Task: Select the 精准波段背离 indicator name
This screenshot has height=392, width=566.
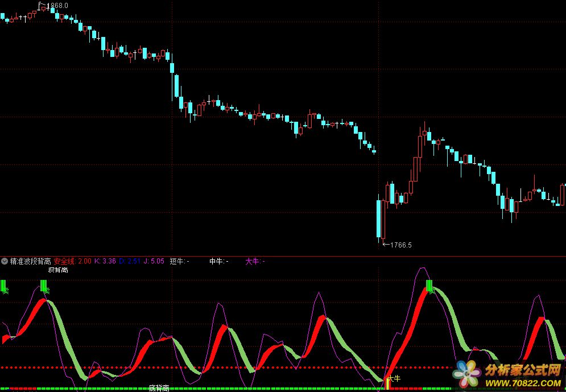Action: [x=31, y=262]
